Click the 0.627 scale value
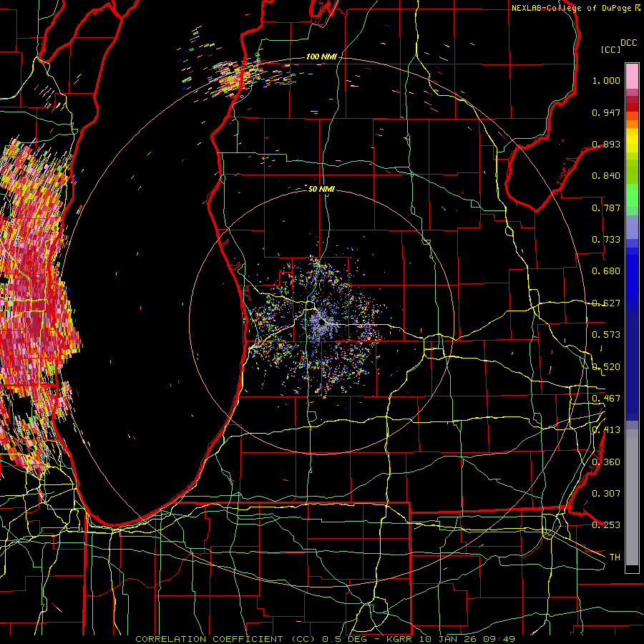The image size is (644, 644). [606, 303]
